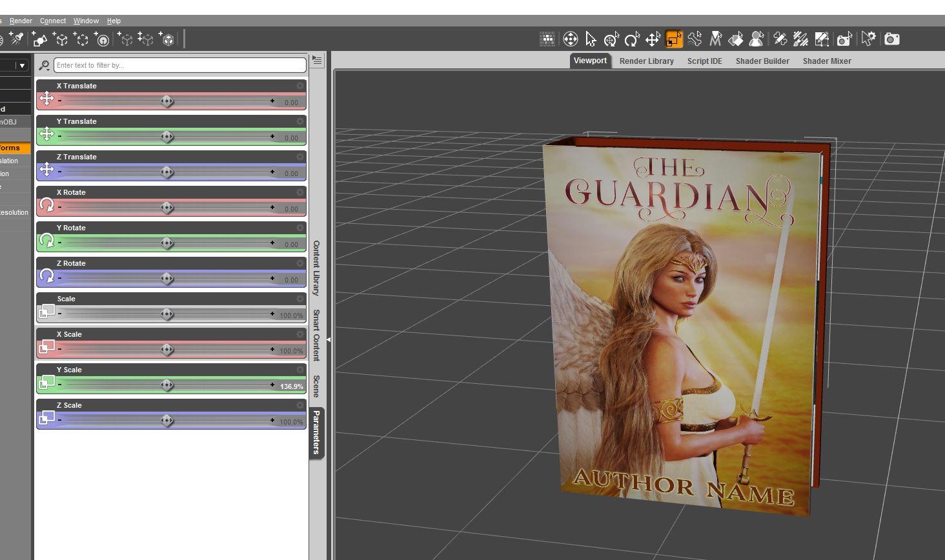This screenshot has width=945, height=560.
Task: Switch to the Shader Mixer tab
Action: pyautogui.click(x=827, y=61)
